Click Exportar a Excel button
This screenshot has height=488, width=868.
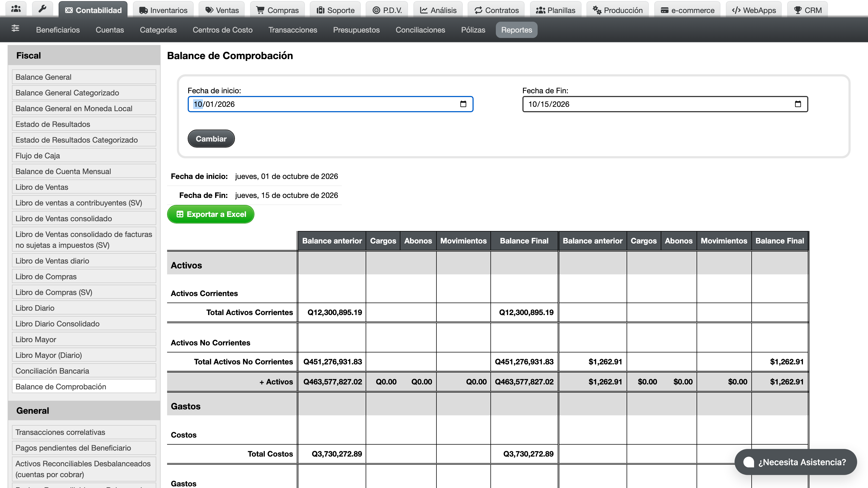[x=210, y=214]
